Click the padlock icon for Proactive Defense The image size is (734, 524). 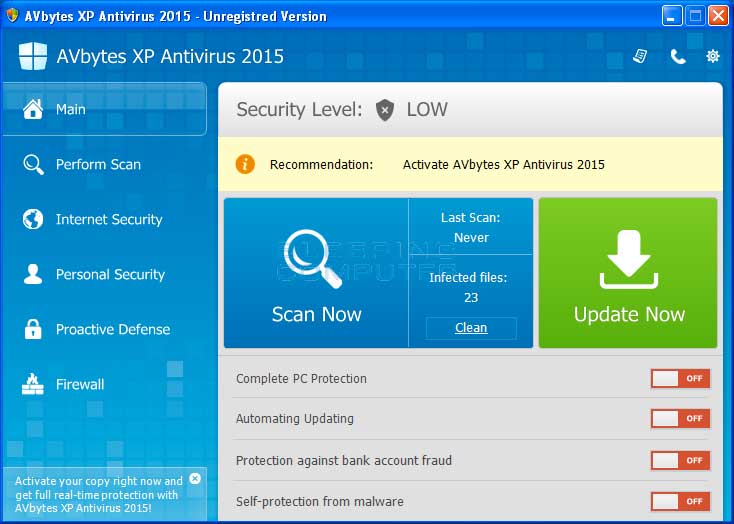(33, 329)
